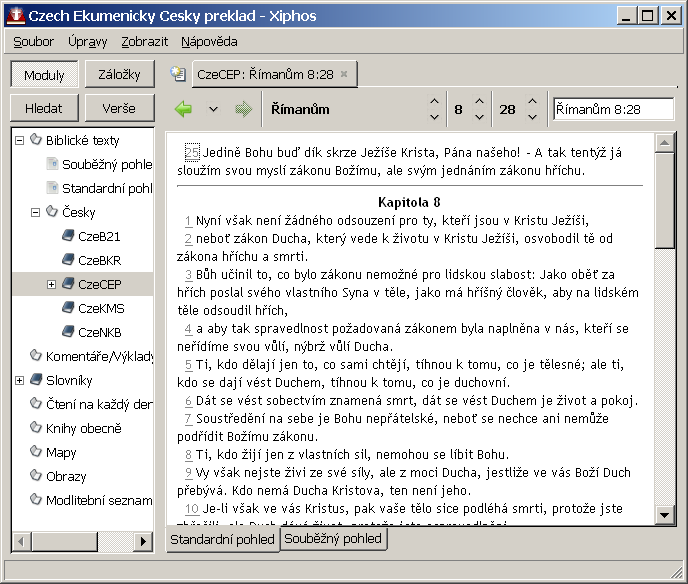688x584 pixels.
Task: Expand the Slovníky category
Action: coord(20,381)
